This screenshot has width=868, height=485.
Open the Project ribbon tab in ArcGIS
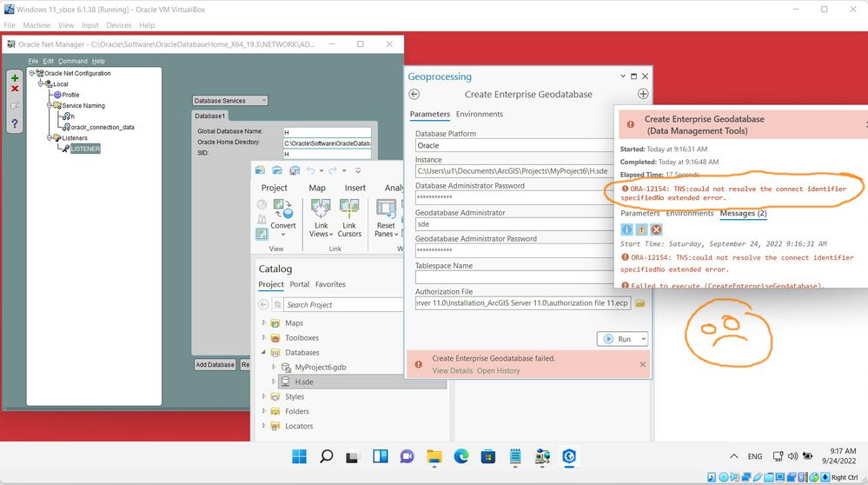pos(274,188)
